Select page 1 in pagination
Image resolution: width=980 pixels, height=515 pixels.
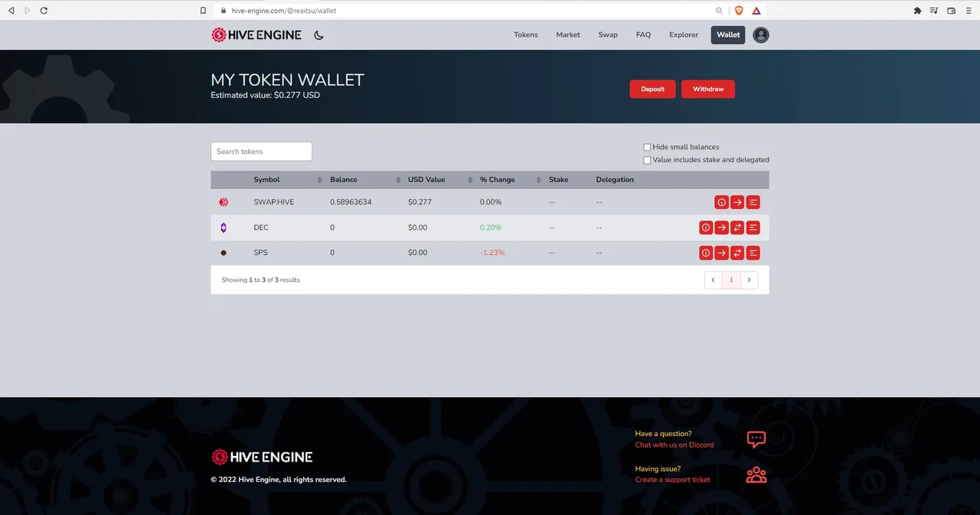pyautogui.click(x=731, y=280)
